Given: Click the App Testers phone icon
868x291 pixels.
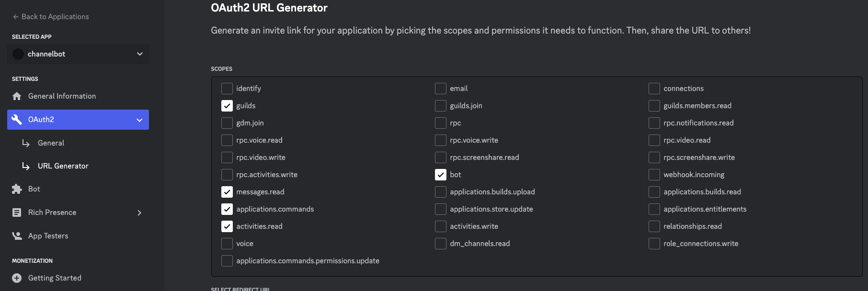Looking at the screenshot, I should pos(17,236).
